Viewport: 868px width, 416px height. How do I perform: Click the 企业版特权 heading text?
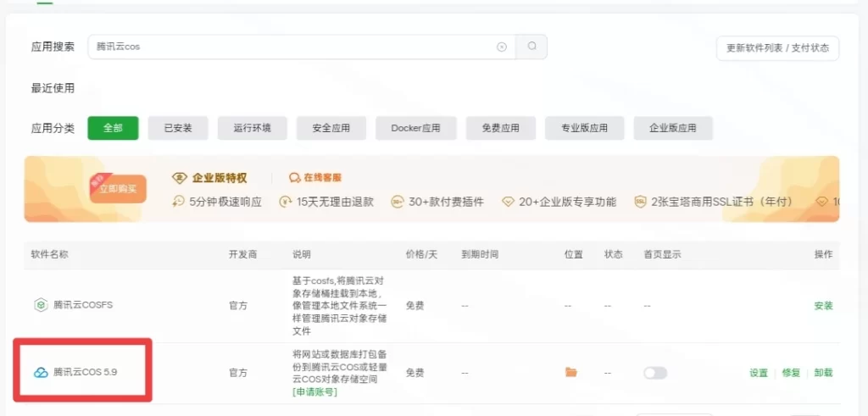click(x=220, y=178)
